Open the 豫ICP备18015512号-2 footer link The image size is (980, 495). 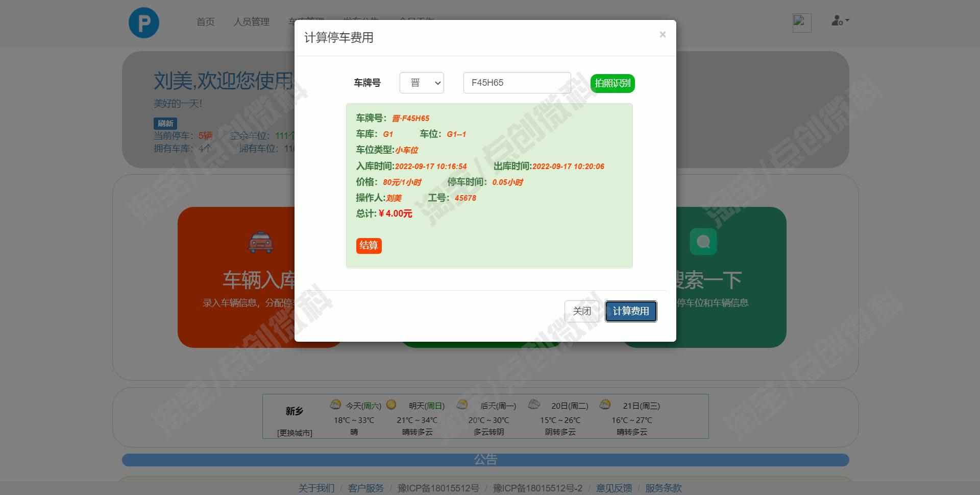click(x=537, y=488)
